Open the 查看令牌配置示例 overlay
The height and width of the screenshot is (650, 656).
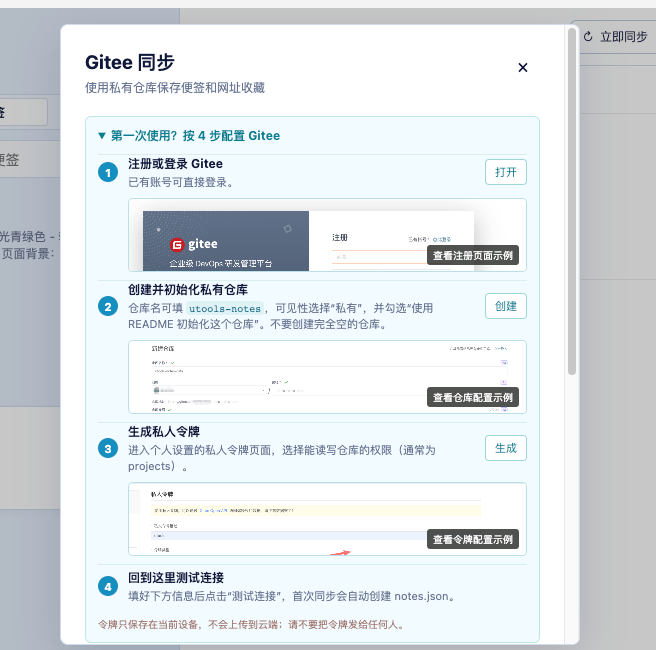(x=473, y=540)
